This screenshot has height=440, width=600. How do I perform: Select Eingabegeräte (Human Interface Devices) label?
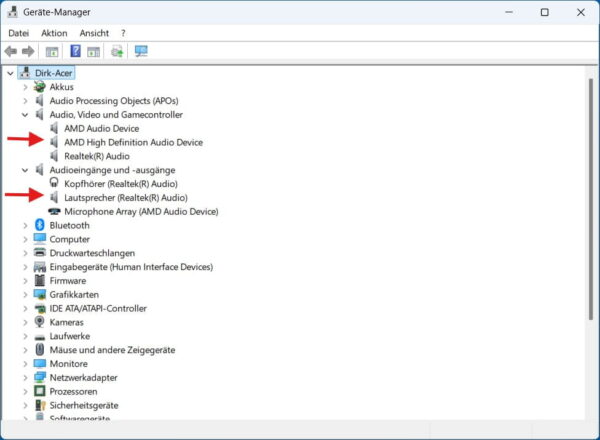tap(131, 267)
